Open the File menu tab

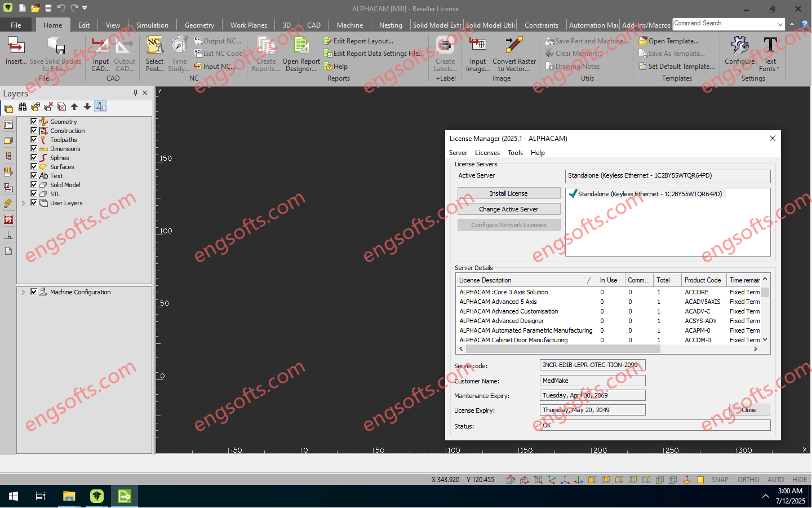16,25
